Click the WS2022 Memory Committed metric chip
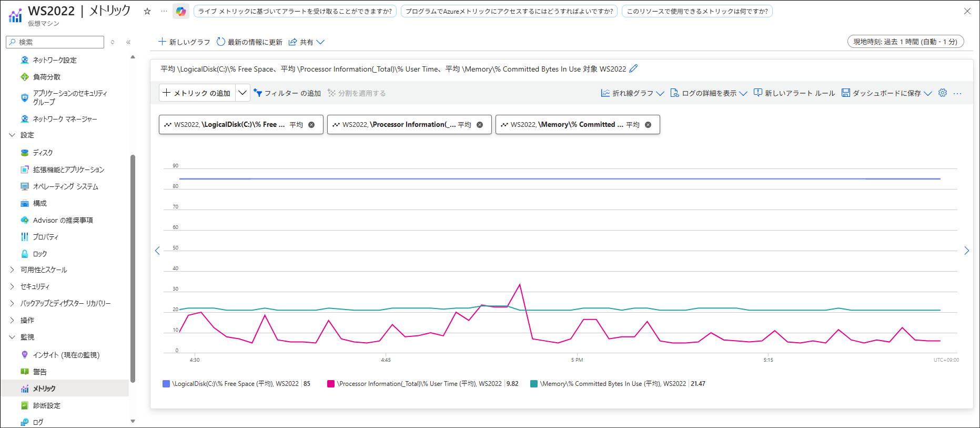980x428 pixels. 578,125
